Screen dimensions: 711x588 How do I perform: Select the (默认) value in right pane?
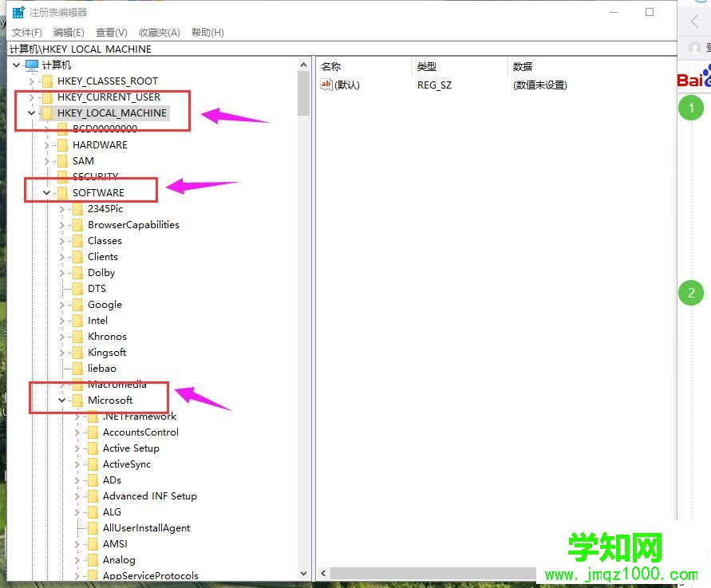click(349, 85)
